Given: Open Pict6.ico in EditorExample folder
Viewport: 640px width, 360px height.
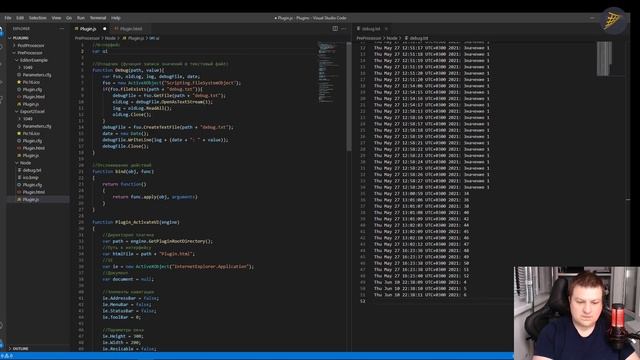Looking at the screenshot, I should pos(31,82).
